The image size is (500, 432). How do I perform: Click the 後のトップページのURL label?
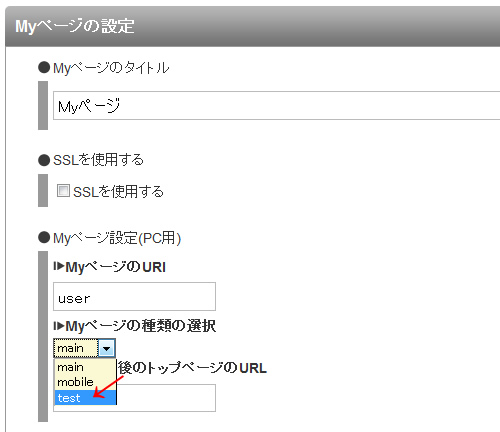click(x=192, y=368)
